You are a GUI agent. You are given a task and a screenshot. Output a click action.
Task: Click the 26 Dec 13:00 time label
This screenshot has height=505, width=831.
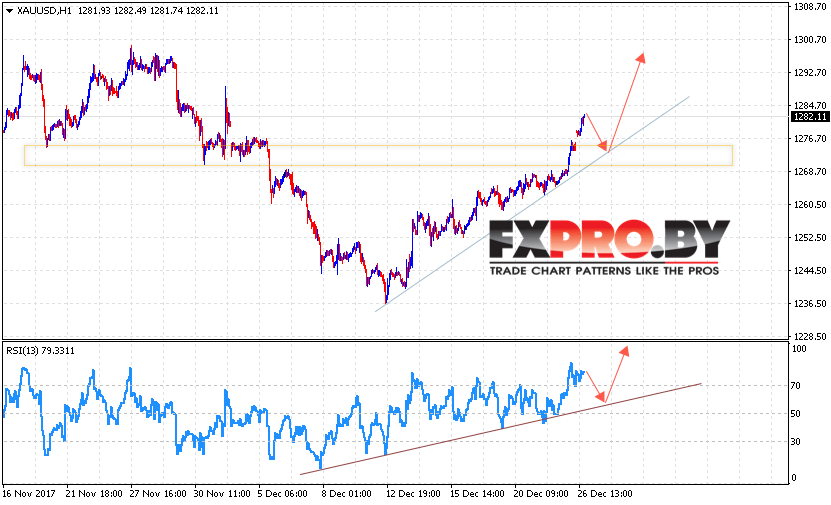click(605, 493)
